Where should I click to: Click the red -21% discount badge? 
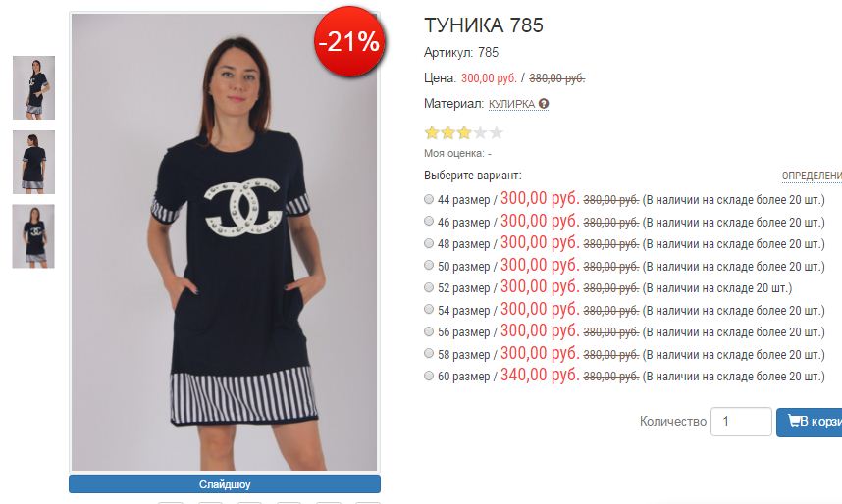coord(349,41)
